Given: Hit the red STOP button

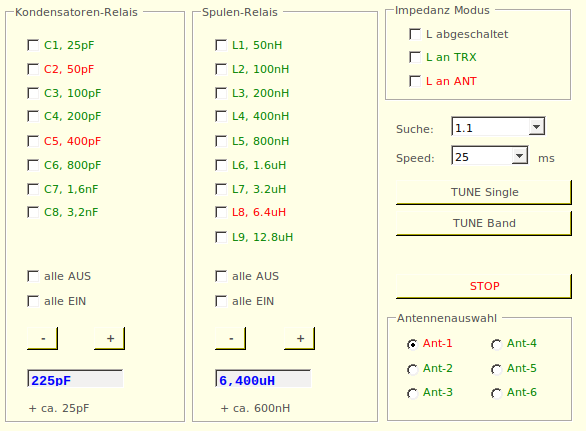Looking at the screenshot, I should [x=484, y=286].
